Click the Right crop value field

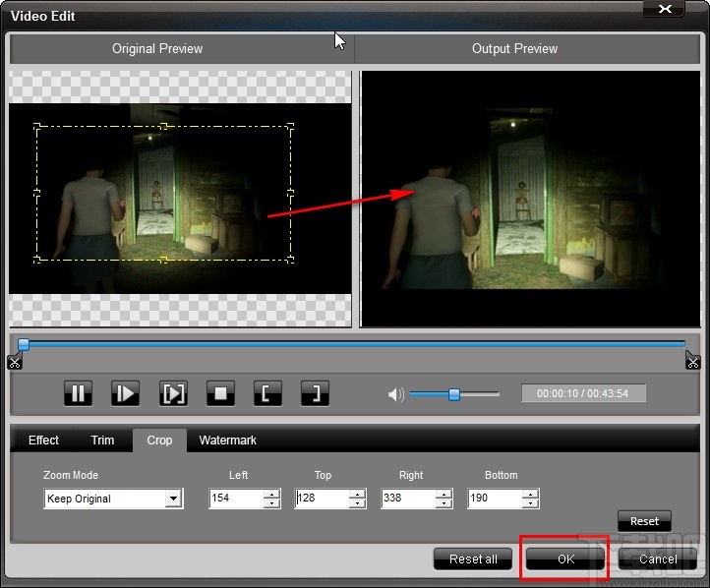tap(408, 498)
